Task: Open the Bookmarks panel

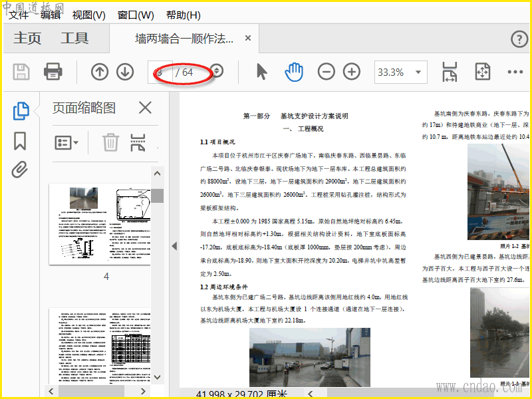Action: pyautogui.click(x=20, y=140)
